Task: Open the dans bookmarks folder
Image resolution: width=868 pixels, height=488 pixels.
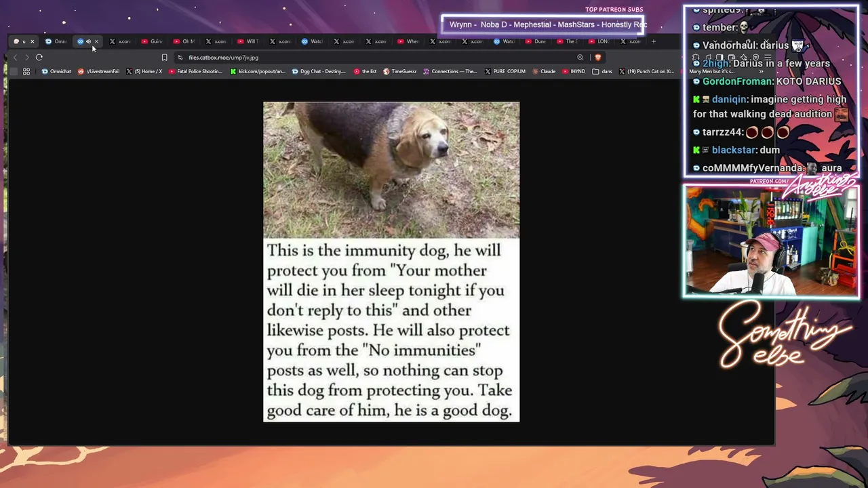Action: (x=602, y=71)
